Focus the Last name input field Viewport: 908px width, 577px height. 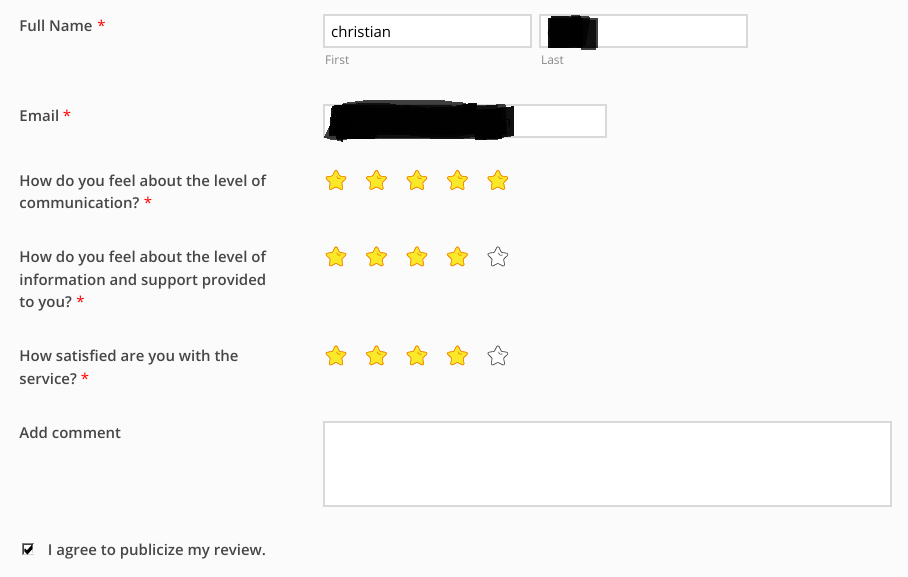tap(643, 31)
